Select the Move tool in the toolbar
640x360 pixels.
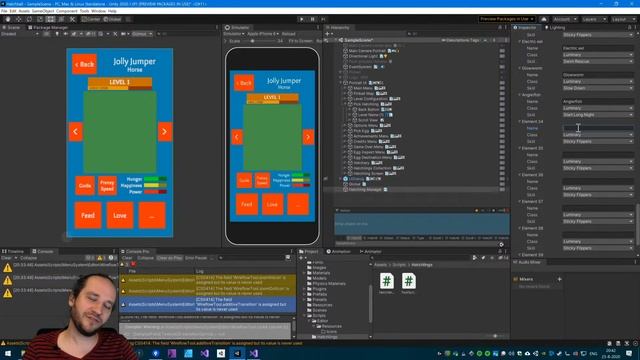[18, 19]
